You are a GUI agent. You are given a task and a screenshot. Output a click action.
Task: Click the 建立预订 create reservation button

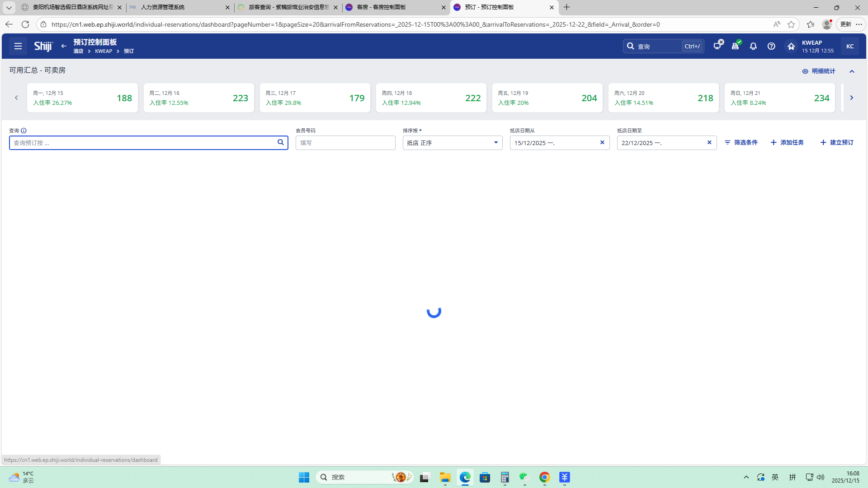(837, 142)
